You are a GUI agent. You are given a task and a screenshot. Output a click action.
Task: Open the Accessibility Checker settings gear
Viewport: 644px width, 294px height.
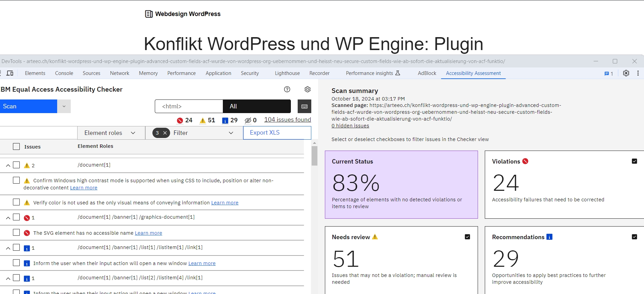308,89
